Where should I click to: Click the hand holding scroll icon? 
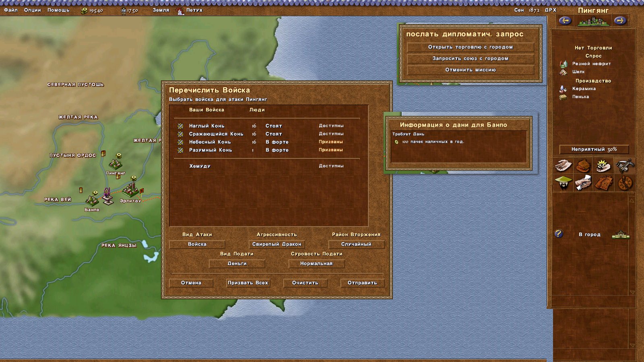point(583,183)
